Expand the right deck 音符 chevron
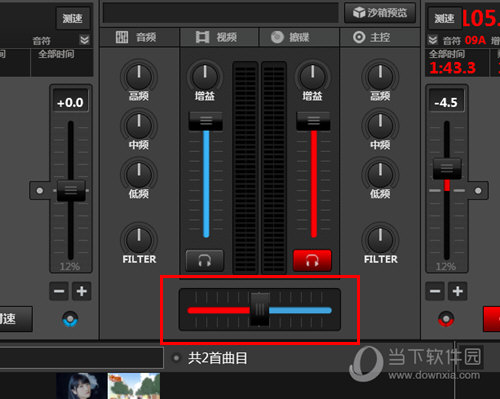500x399 pixels. pos(433,40)
